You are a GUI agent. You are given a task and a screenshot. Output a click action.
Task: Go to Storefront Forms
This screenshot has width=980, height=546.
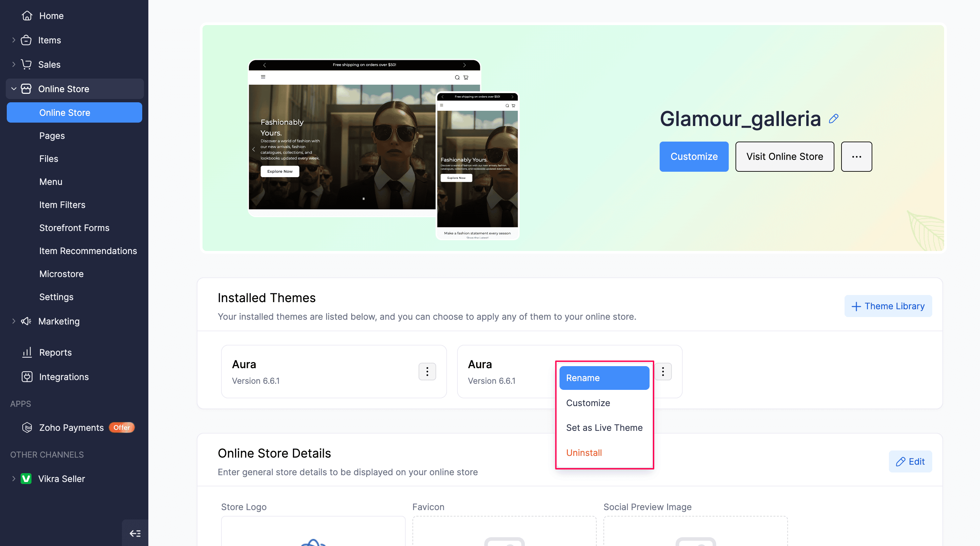pyautogui.click(x=74, y=228)
